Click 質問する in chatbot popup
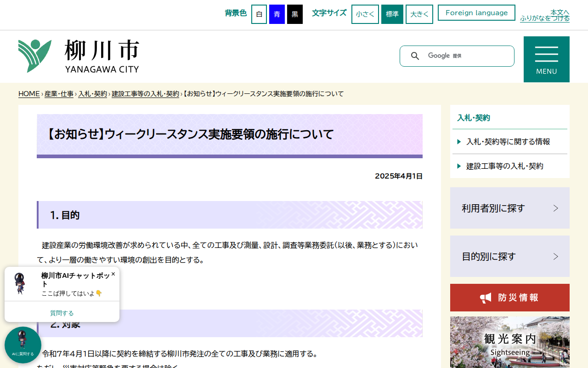 tap(62, 313)
